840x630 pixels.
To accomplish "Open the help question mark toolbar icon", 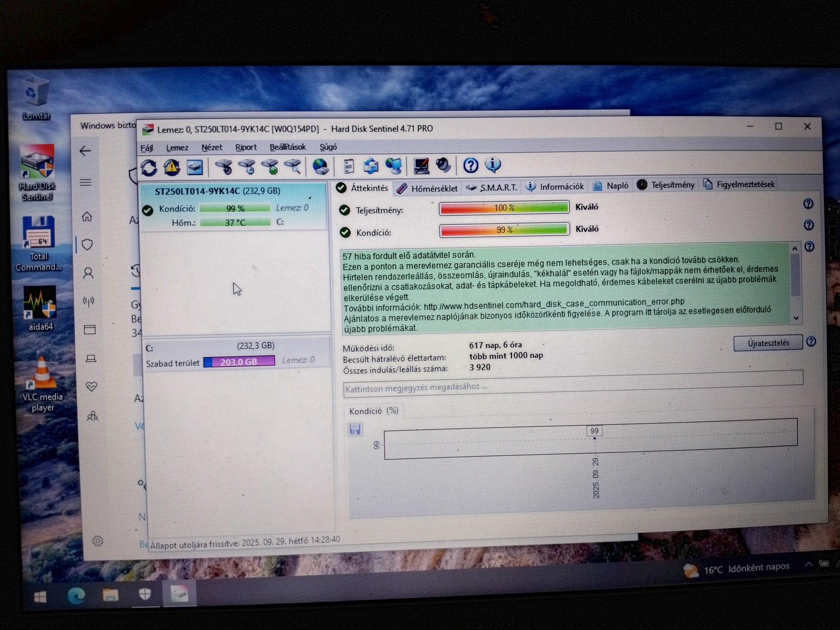I will click(x=470, y=165).
